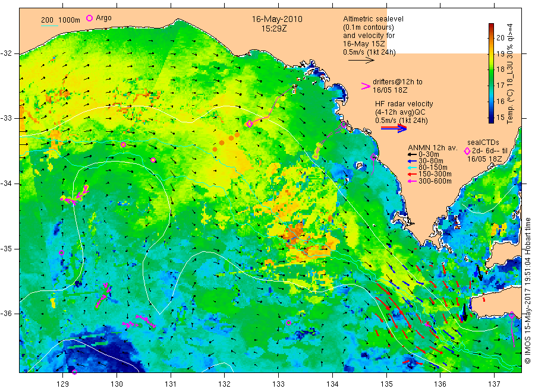Click the 'ANMN 12h av.' heading
The height and width of the screenshot is (392, 535).
pos(433,148)
